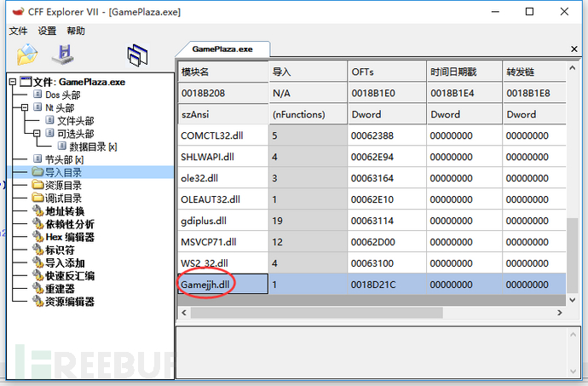This screenshot has height=386, width=588.
Task: Open the 设置 menu
Action: point(47,31)
